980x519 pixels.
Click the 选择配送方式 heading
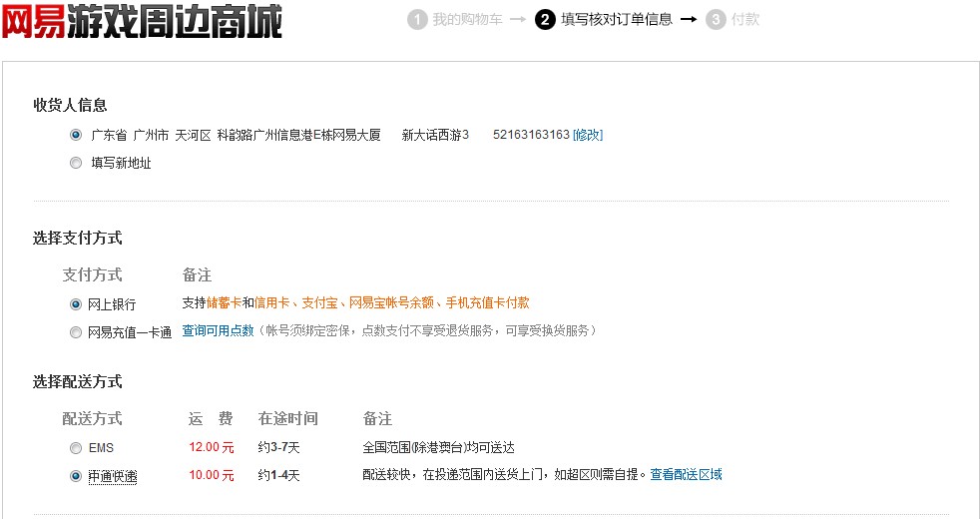pos(78,381)
